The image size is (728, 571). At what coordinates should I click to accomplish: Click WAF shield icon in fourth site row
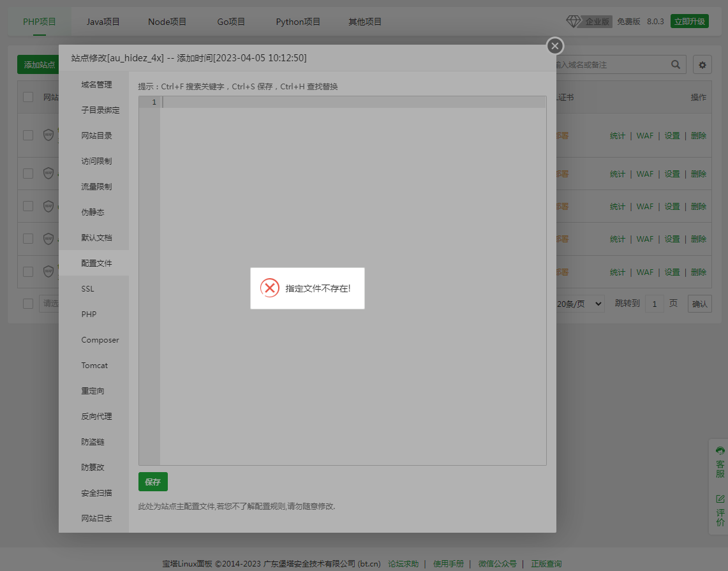pos(48,239)
